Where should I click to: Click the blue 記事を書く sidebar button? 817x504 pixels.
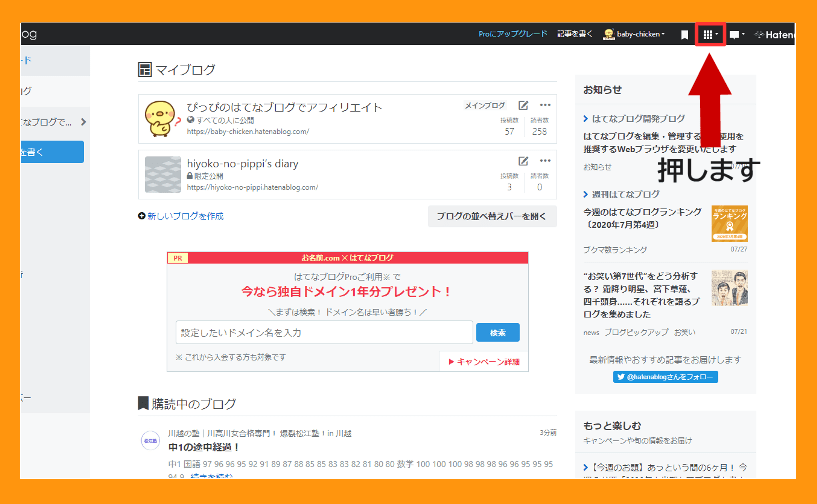pos(52,152)
